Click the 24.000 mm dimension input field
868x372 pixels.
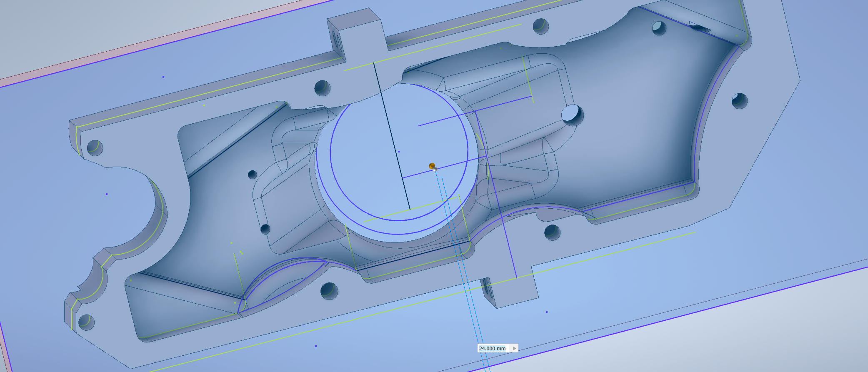click(494, 348)
